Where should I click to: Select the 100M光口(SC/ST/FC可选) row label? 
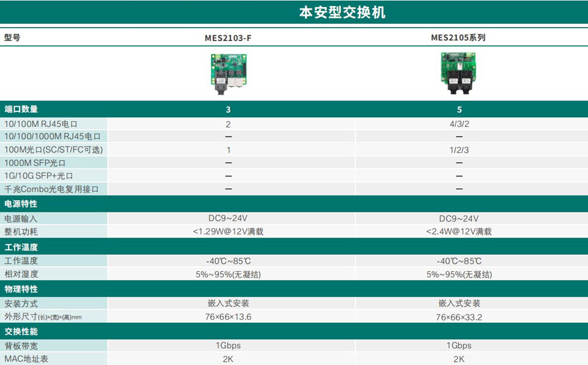(x=54, y=149)
